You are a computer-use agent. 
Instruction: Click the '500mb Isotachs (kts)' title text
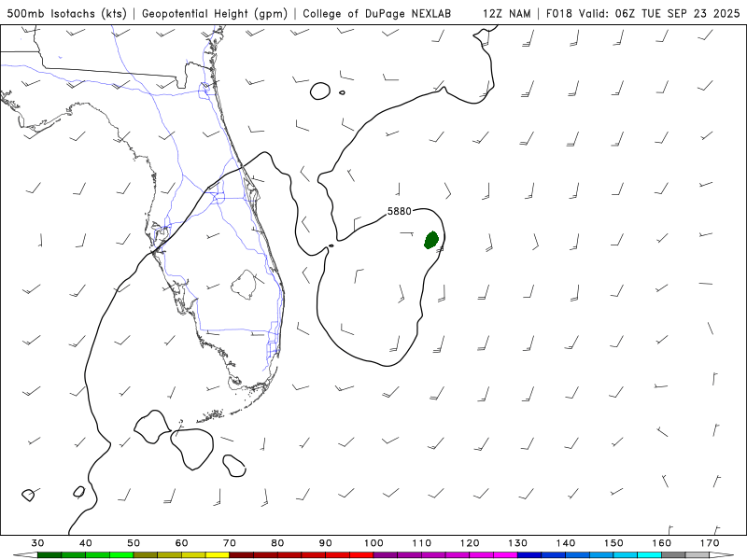click(x=66, y=13)
